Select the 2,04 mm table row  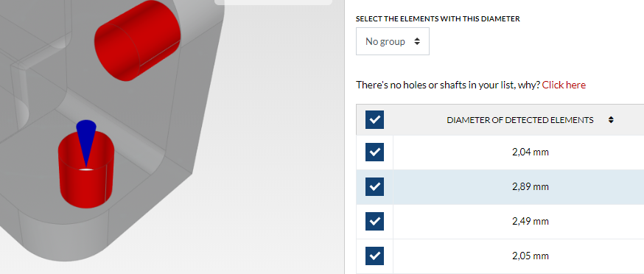click(500, 152)
